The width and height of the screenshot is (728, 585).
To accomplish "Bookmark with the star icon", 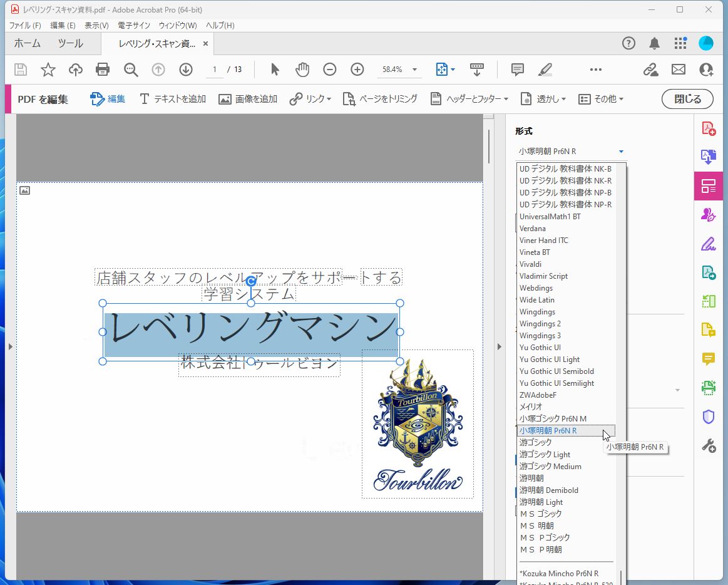I will pos(48,70).
